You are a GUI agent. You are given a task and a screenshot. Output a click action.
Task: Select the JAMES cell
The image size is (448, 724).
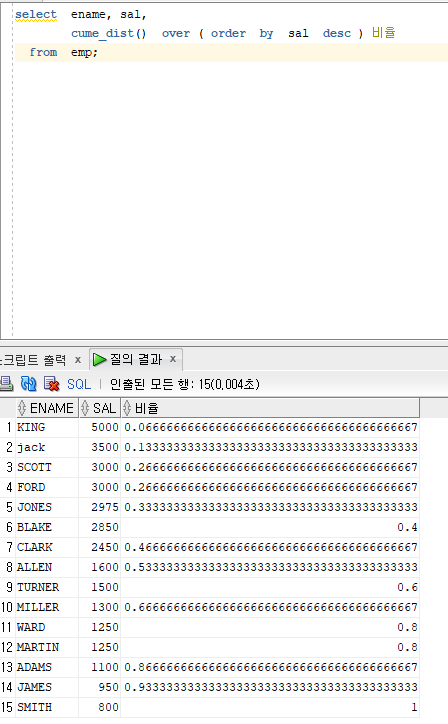[47, 687]
